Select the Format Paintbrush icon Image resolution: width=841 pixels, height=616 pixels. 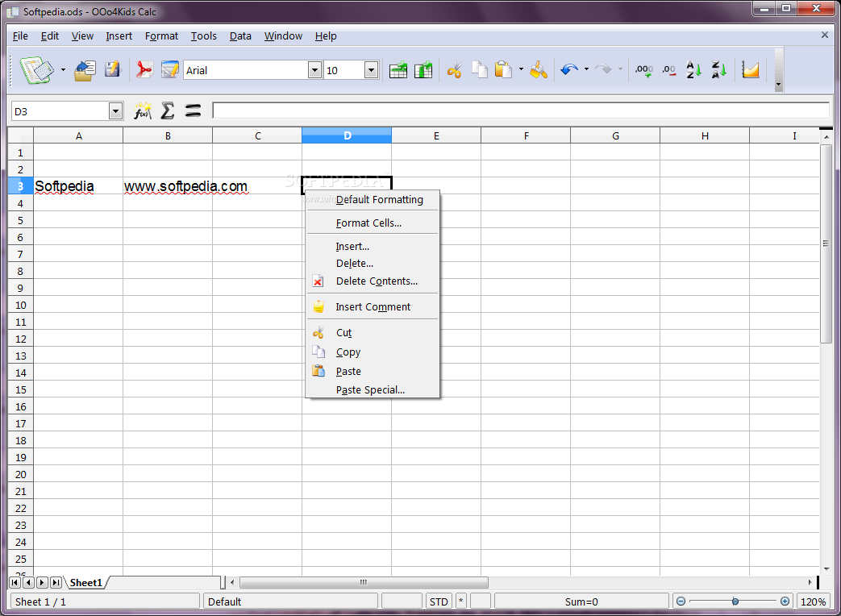coord(539,69)
